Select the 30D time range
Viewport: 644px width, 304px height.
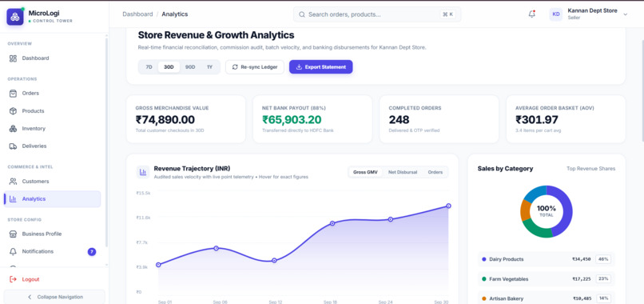[x=169, y=67]
